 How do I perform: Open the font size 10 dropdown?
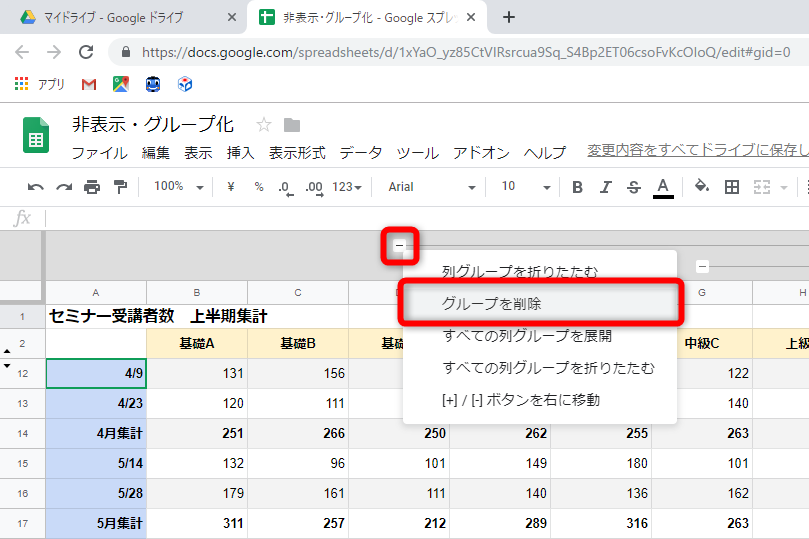(525, 187)
